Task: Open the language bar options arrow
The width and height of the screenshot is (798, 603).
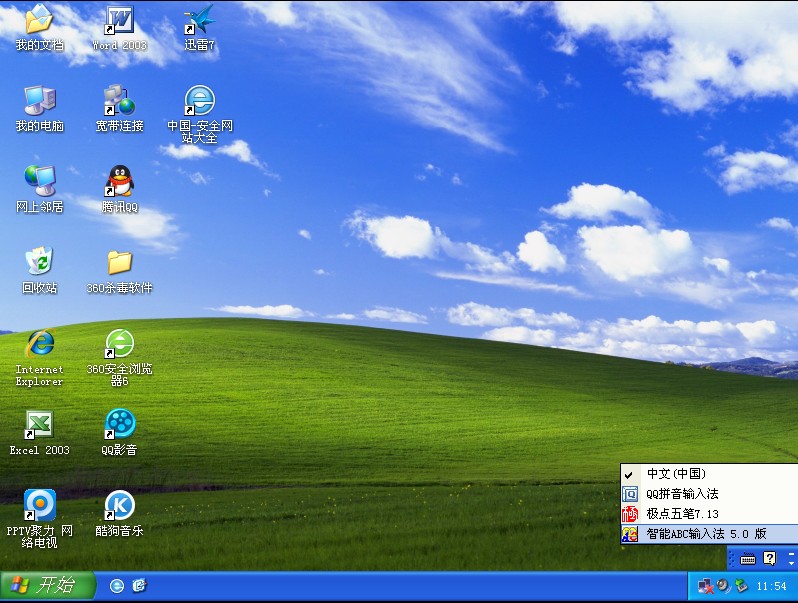Action: (790, 564)
